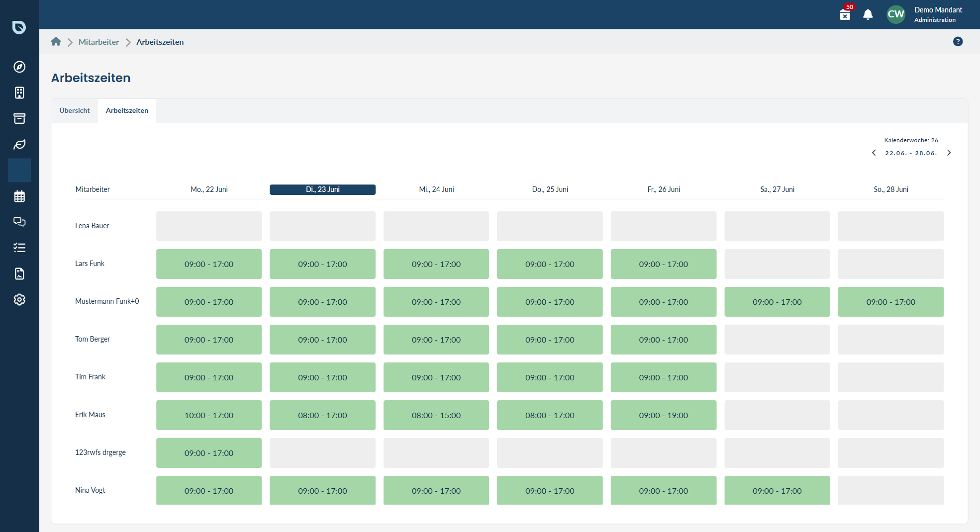Go to next calendar week

pos(949,153)
